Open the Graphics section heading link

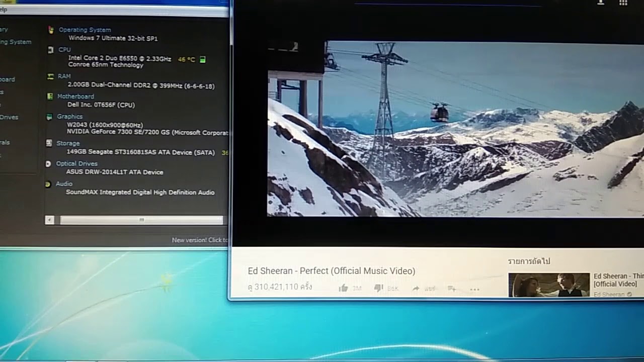coord(69,117)
